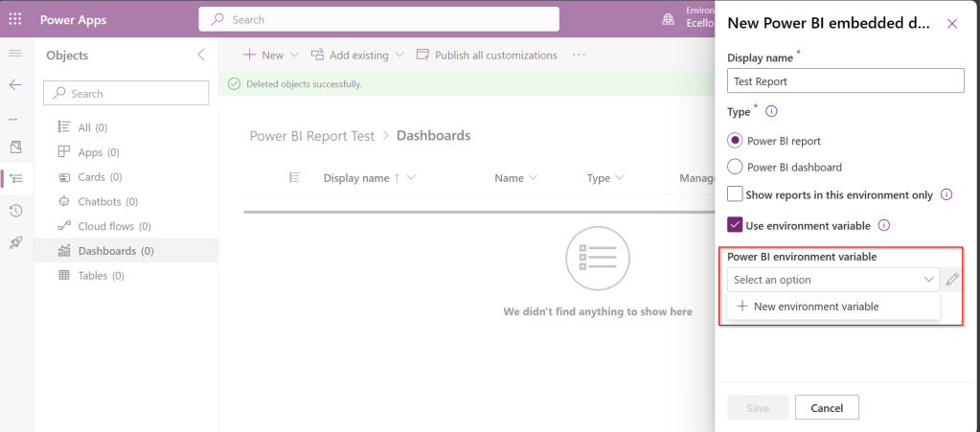
Task: Close the New Power BI embedded panel
Action: (x=952, y=24)
